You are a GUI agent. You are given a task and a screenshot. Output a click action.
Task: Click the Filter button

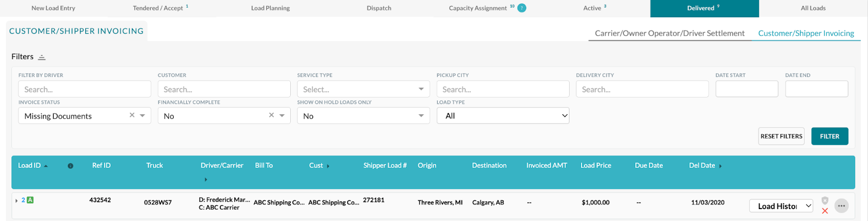[829, 136]
